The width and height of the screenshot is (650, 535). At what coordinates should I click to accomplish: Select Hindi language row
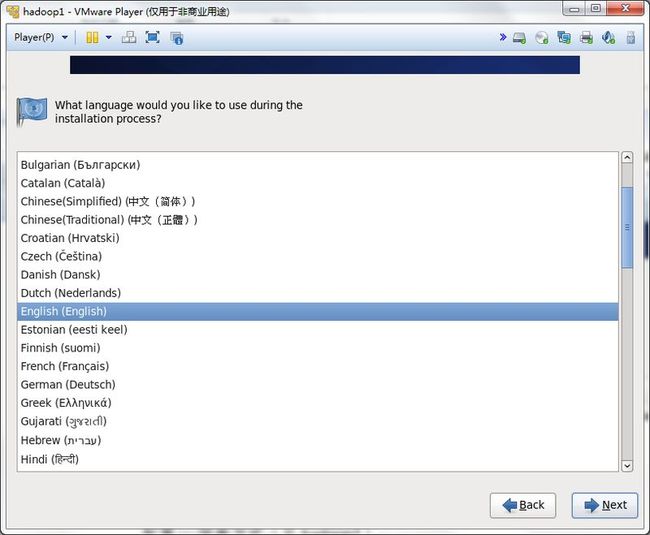[318, 459]
